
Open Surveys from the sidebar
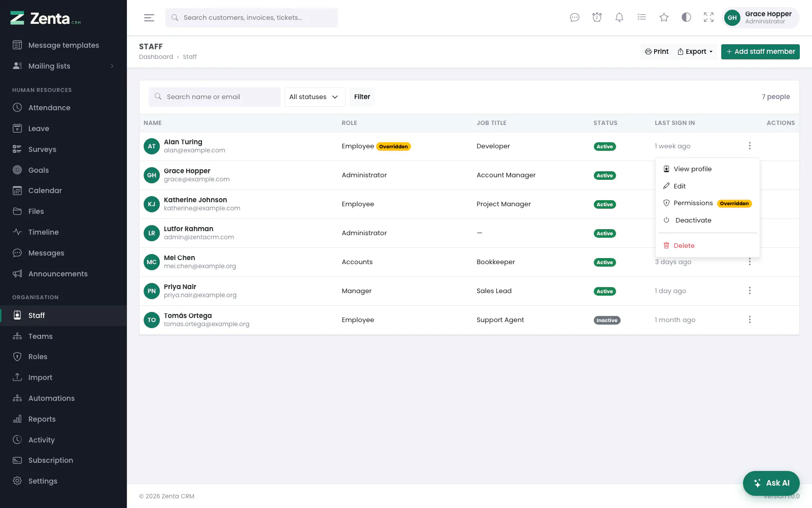[x=63, y=149]
